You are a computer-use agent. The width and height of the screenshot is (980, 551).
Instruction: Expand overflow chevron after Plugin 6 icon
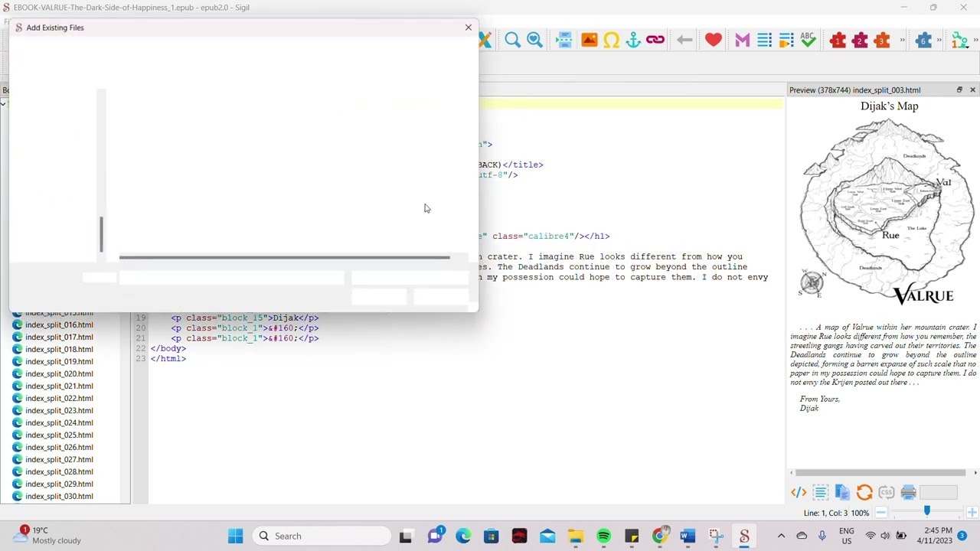[939, 40]
